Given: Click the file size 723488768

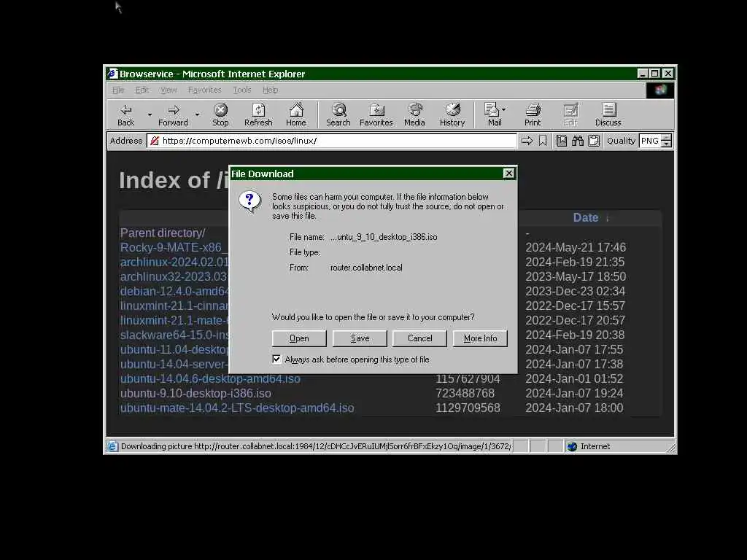Looking at the screenshot, I should (465, 393).
